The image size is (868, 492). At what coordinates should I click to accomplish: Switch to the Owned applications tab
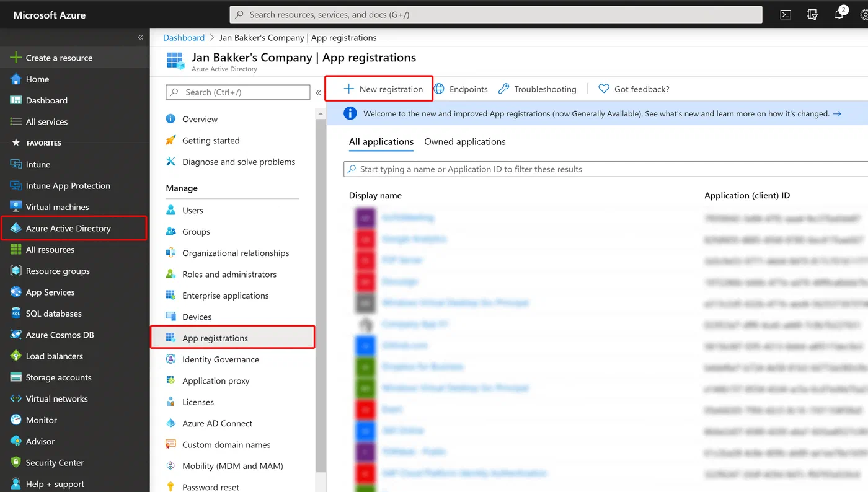click(x=465, y=142)
